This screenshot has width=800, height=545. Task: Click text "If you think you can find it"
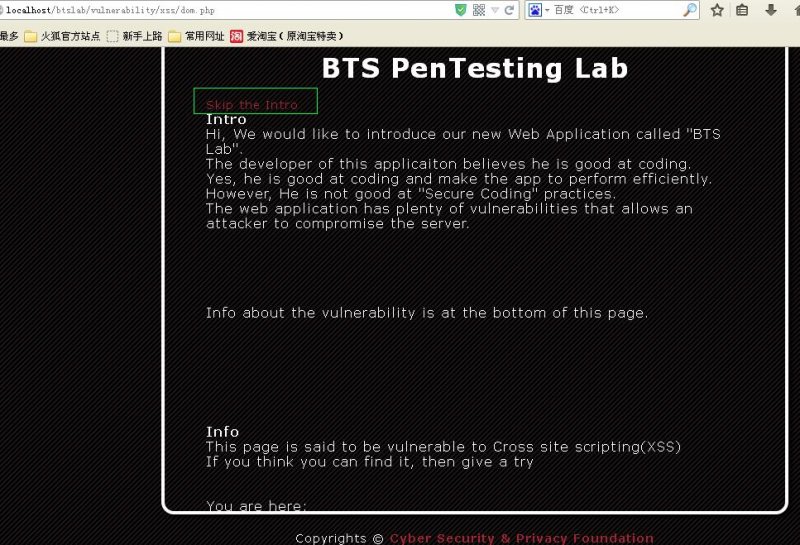click(x=309, y=462)
